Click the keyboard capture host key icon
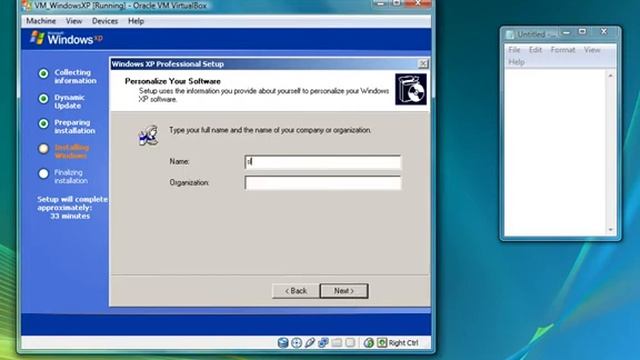 (382, 343)
